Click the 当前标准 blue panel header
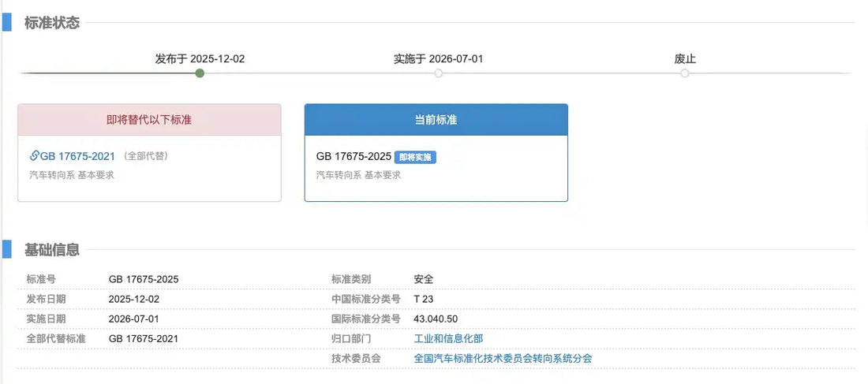868x384 pixels. 436,120
